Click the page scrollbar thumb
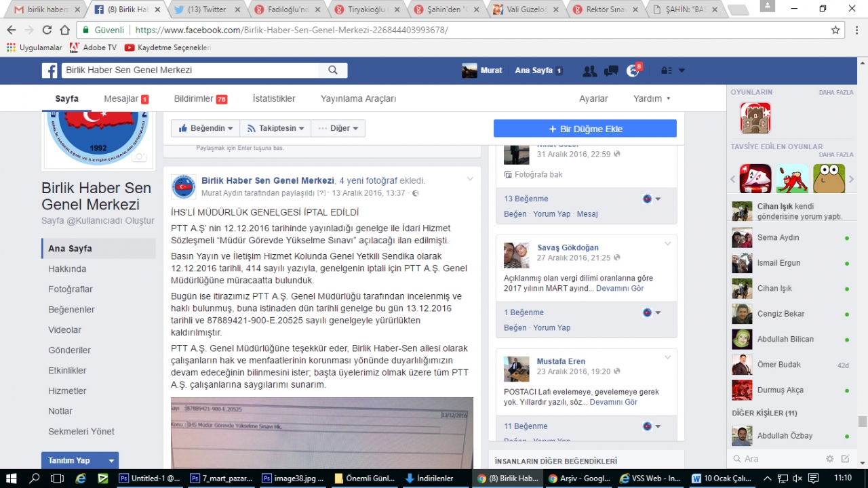The image size is (868, 488). tap(863, 422)
